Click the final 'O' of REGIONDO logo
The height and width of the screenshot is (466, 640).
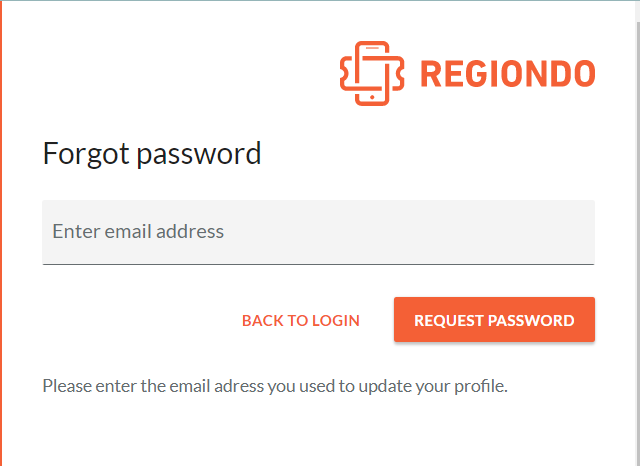(584, 74)
